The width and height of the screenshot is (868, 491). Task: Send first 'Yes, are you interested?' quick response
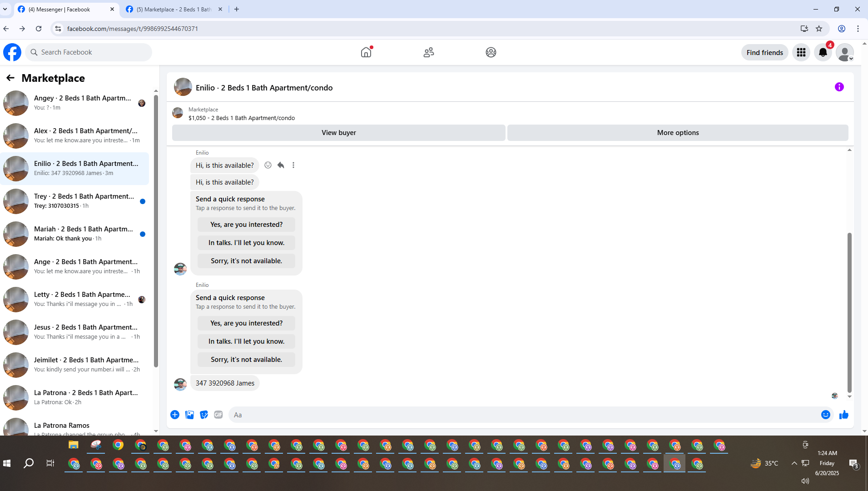pos(246,225)
